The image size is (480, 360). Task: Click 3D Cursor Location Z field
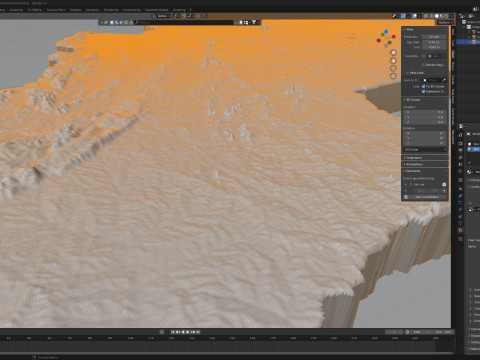tap(425, 122)
